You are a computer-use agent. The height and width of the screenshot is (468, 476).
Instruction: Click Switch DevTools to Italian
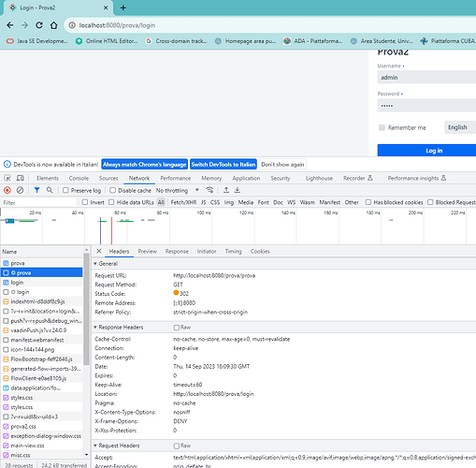tap(224, 165)
